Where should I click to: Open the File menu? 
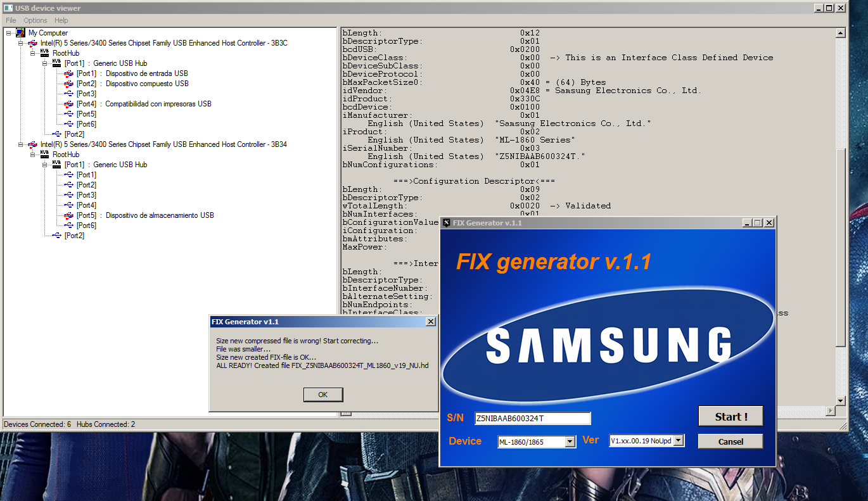click(11, 20)
